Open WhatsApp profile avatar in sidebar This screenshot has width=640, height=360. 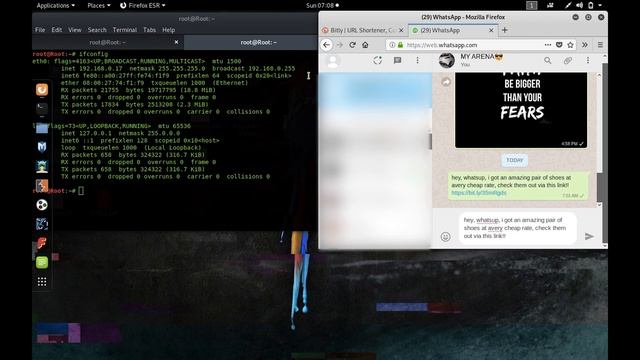click(x=333, y=61)
